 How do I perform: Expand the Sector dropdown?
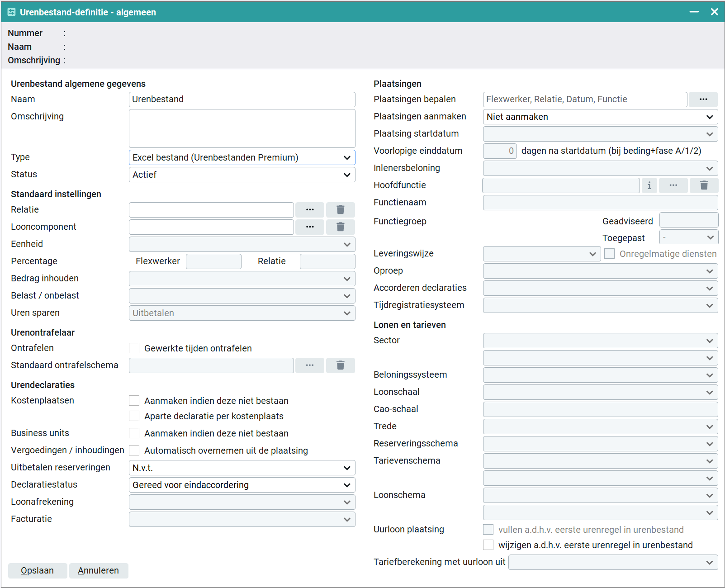[600, 341]
